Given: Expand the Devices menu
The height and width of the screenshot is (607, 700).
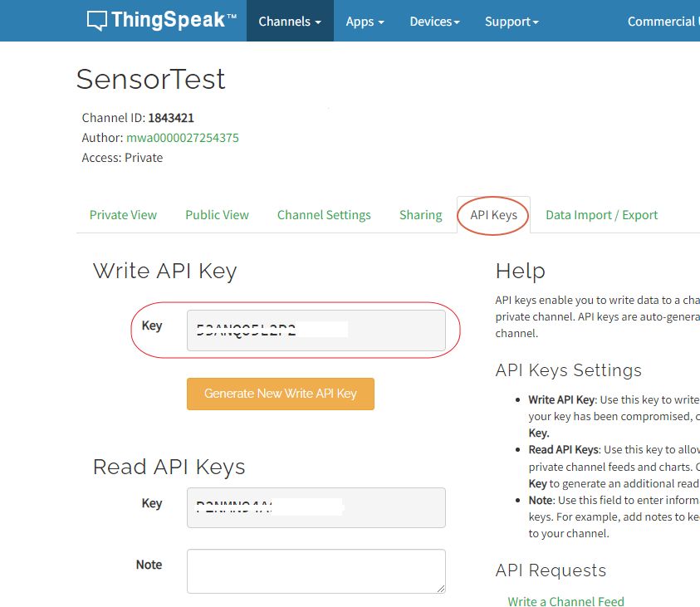Looking at the screenshot, I should click(x=434, y=21).
